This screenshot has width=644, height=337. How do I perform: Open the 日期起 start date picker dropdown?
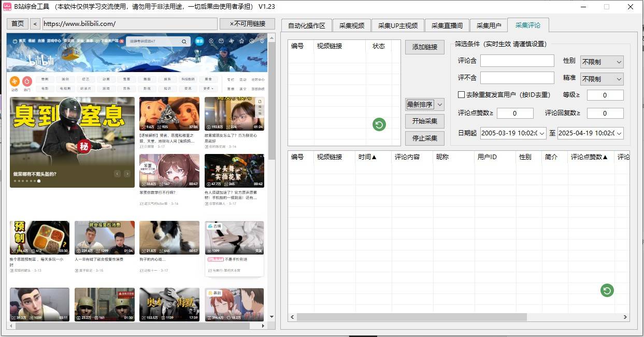tap(542, 133)
